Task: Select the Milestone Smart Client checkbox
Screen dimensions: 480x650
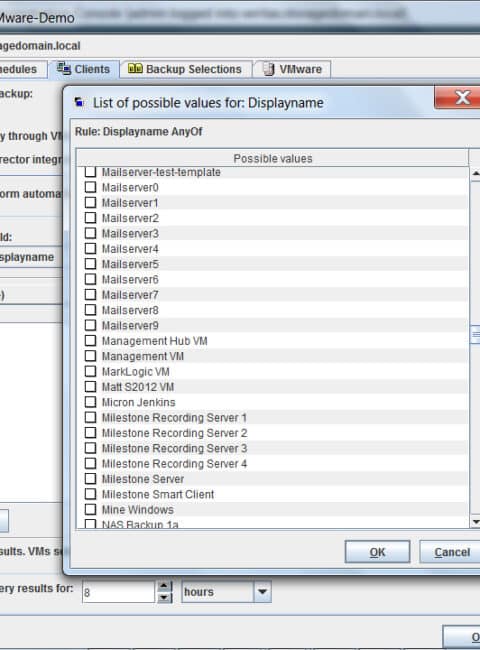Action: (90, 494)
